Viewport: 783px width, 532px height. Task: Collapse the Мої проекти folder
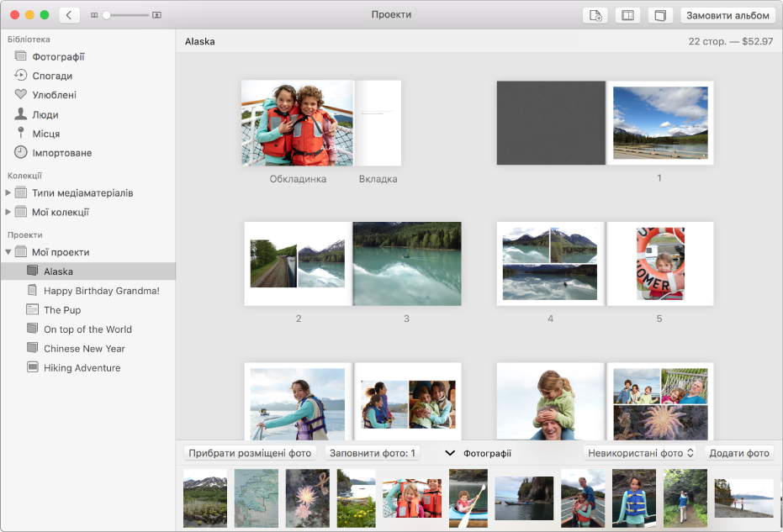pyautogui.click(x=9, y=252)
